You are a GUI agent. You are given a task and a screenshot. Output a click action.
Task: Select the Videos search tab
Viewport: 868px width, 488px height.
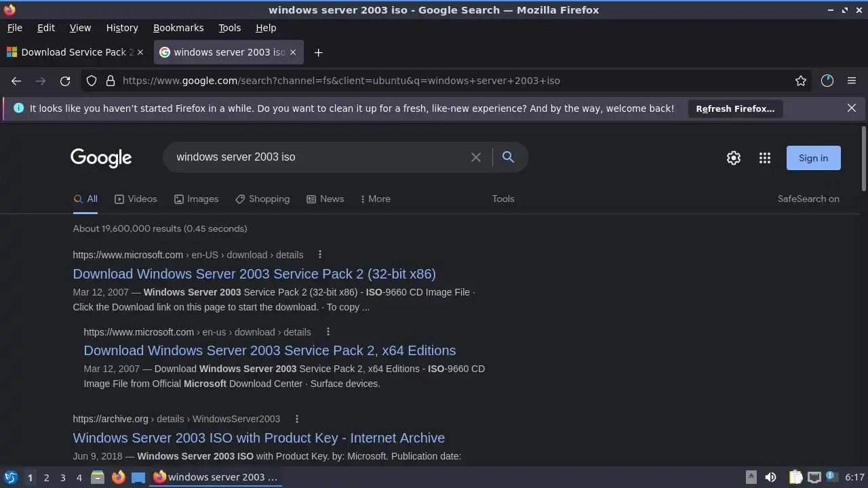tap(136, 199)
